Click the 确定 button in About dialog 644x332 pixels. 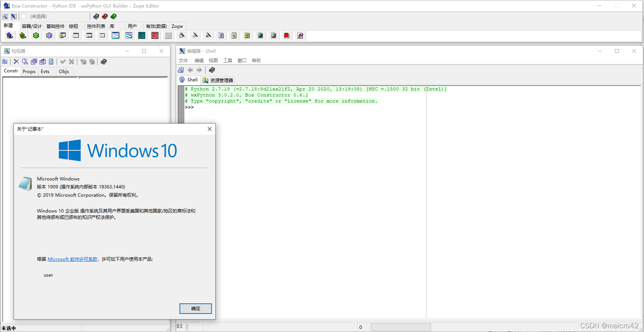[196, 308]
